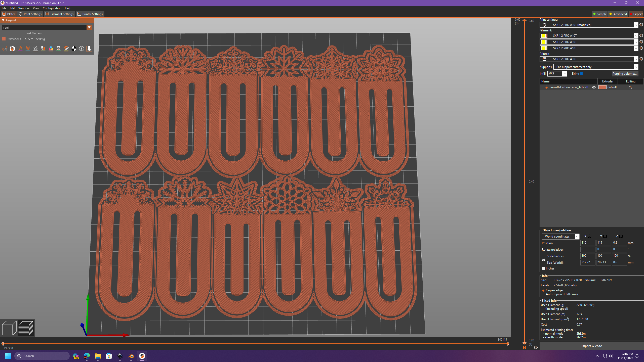Expand the legend Tool view dropdown
Image resolution: width=644 pixels, height=362 pixels.
point(89,28)
